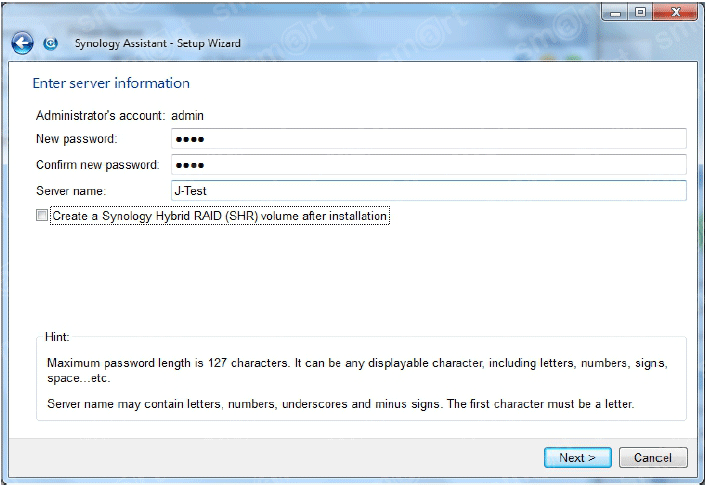Focus the Confirm new password field
The height and width of the screenshot is (486, 706).
[429, 165]
